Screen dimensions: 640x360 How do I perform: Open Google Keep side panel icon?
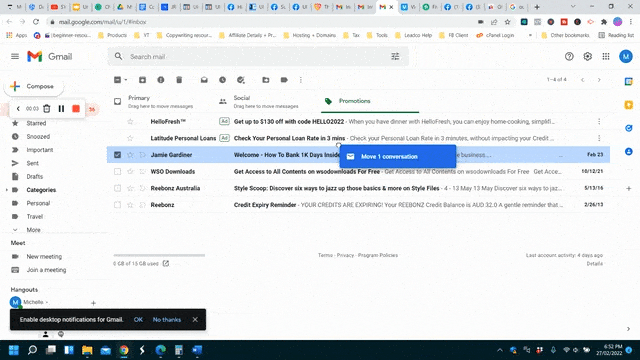coord(629,105)
